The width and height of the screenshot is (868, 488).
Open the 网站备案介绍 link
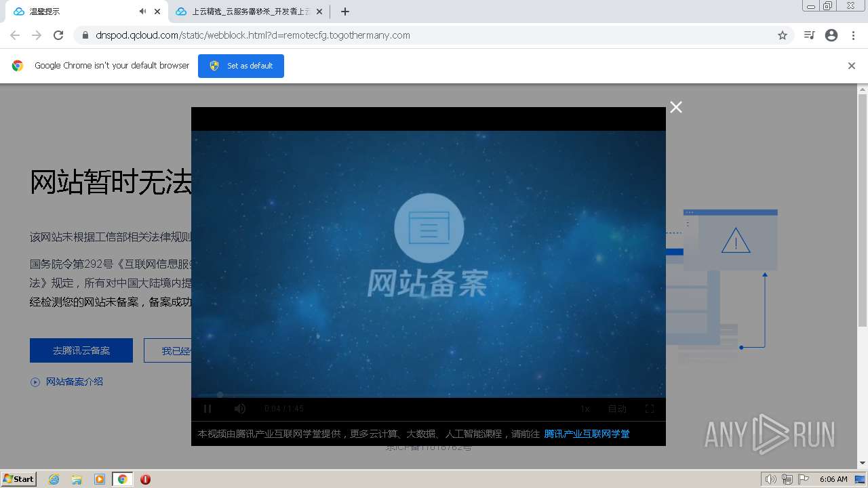[75, 382]
